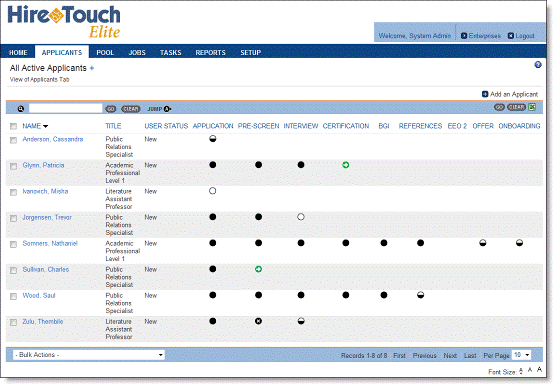Click Nathaniel Somners' half-filled Onboarding circle
The height and width of the screenshot is (384, 553).
(x=519, y=243)
